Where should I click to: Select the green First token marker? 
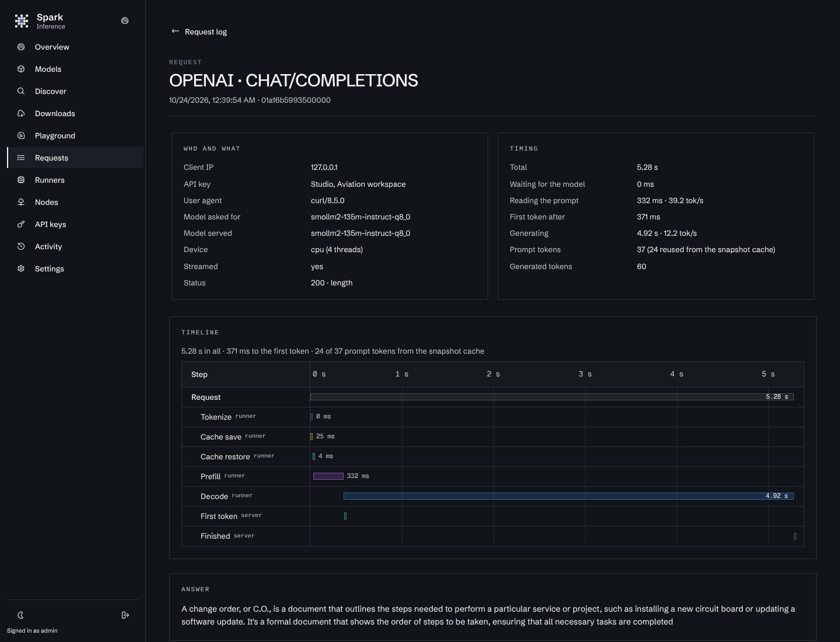click(x=345, y=516)
